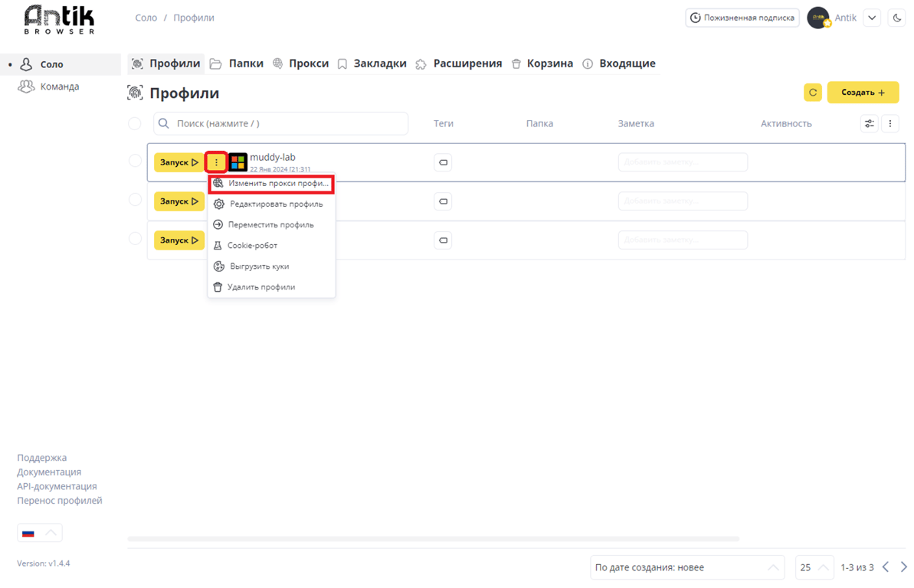Focus the profile search field
This screenshot has width=914, height=588.
280,123
